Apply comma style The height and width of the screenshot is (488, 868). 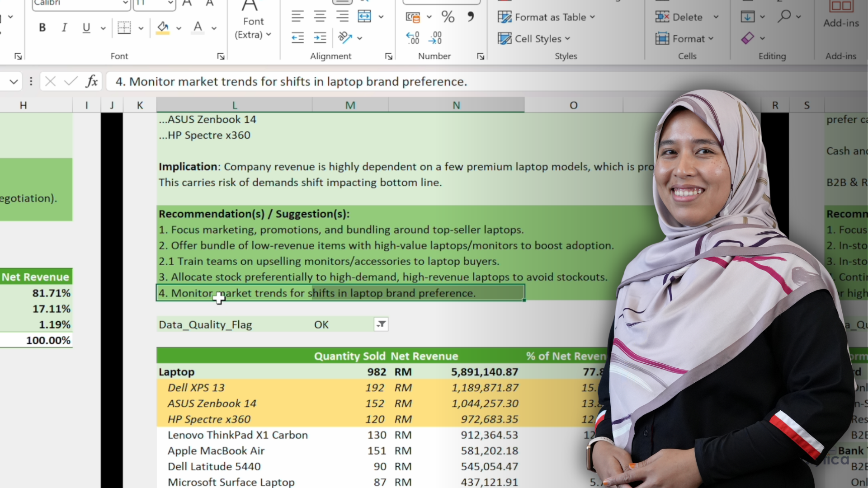click(471, 17)
